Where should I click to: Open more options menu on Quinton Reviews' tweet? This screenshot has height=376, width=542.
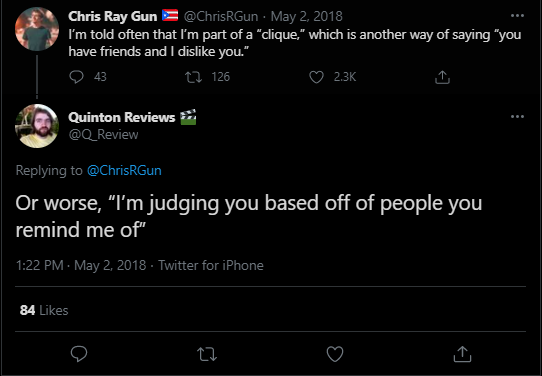pos(517,116)
